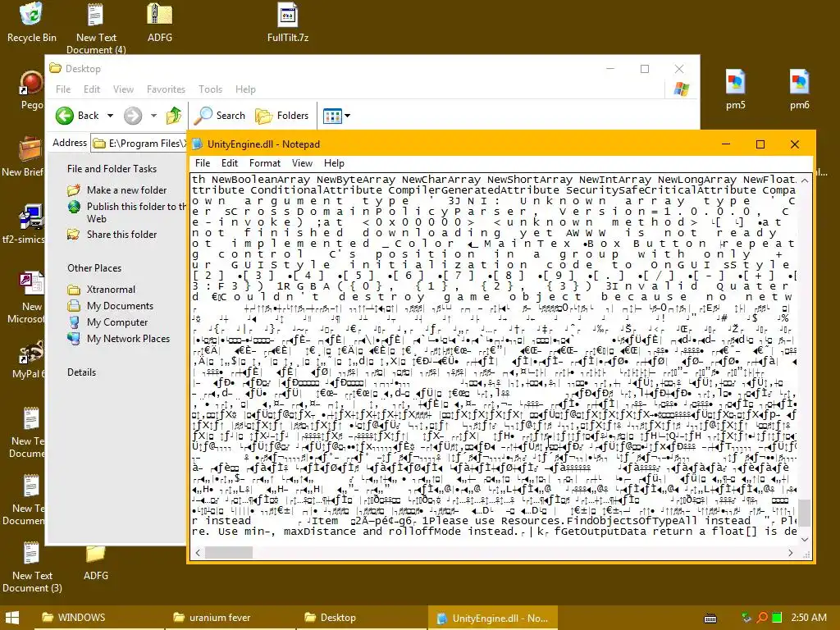The image size is (840, 630).
Task: Open Explorer File menu
Action: pos(63,89)
